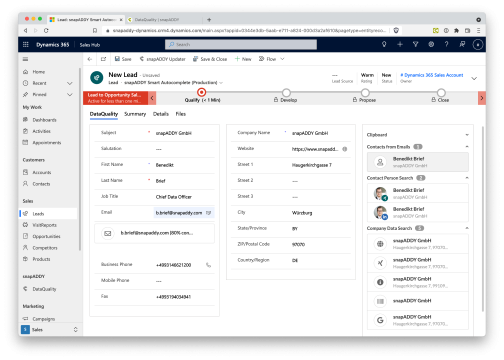Viewport: 504px width, 360px height.
Task: Open snapADDY DataQuality sidebar item
Action: pyautogui.click(x=44, y=289)
